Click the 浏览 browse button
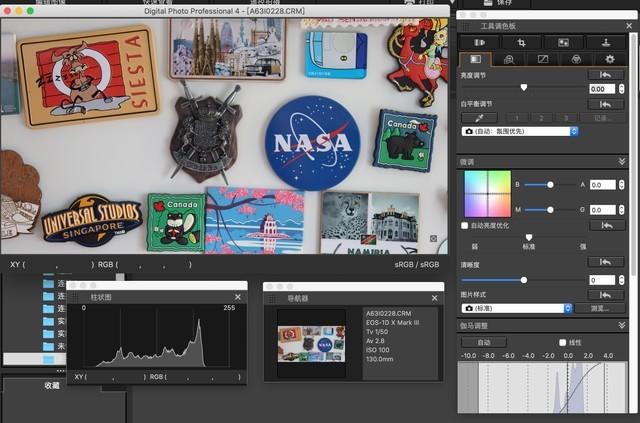The image size is (640, 423). 600,308
